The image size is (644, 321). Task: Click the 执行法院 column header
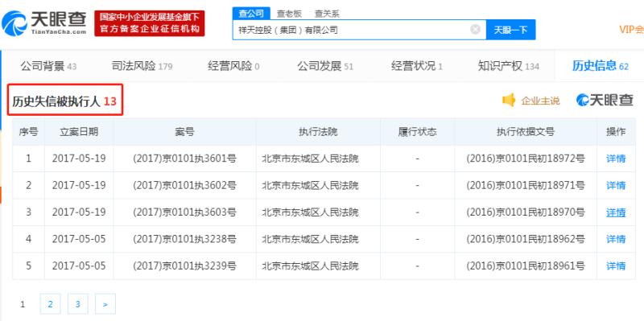coord(318,132)
